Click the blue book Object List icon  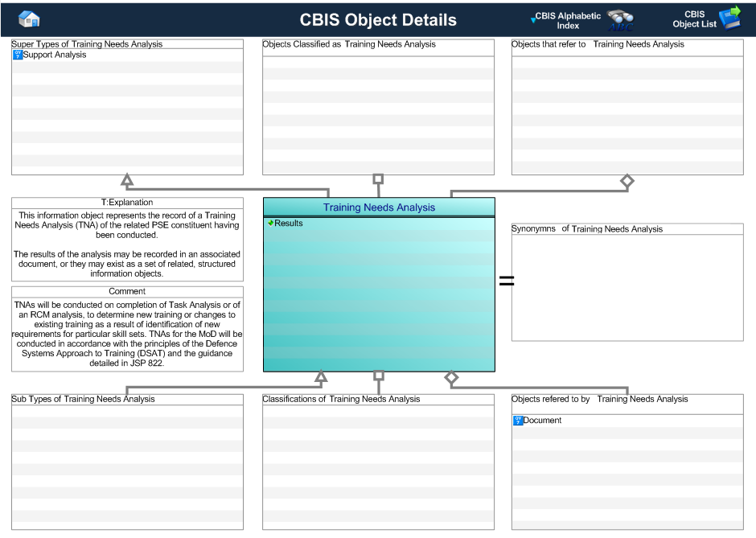(x=730, y=18)
